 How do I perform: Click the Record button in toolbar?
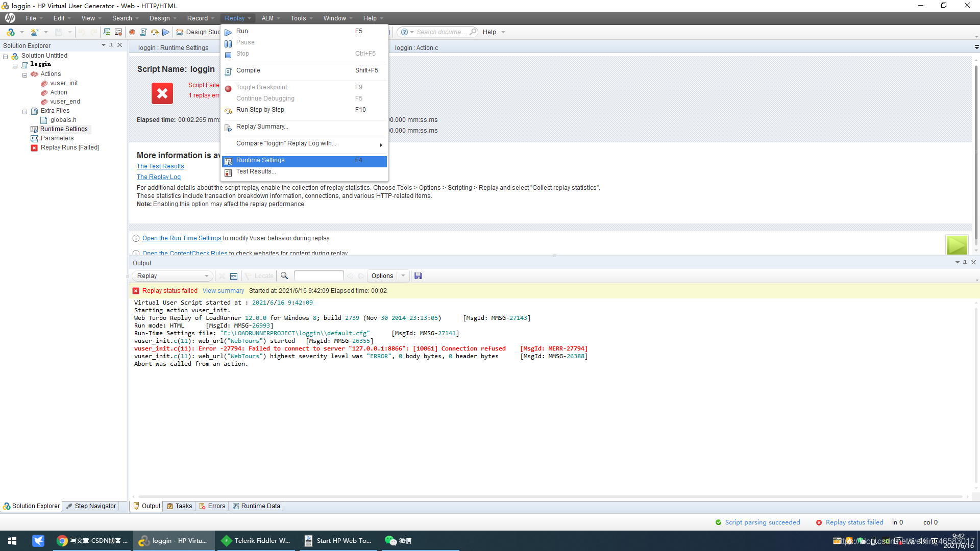pos(132,32)
